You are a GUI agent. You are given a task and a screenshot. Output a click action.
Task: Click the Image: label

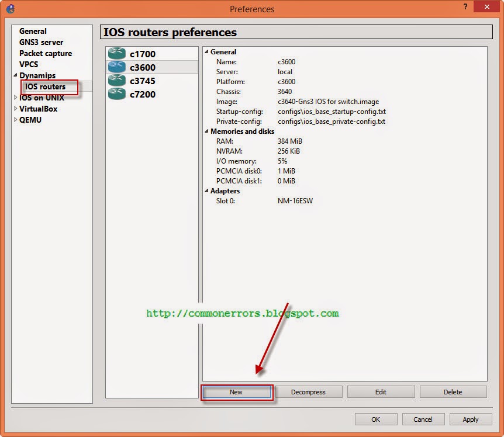point(227,102)
